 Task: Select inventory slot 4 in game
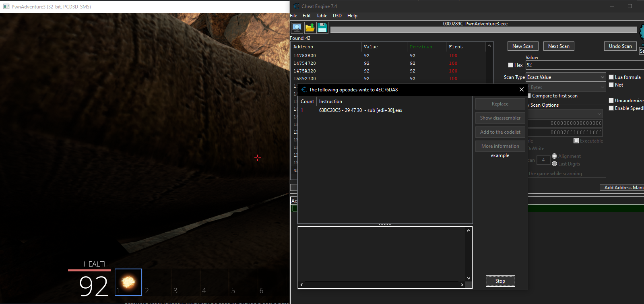214,282
